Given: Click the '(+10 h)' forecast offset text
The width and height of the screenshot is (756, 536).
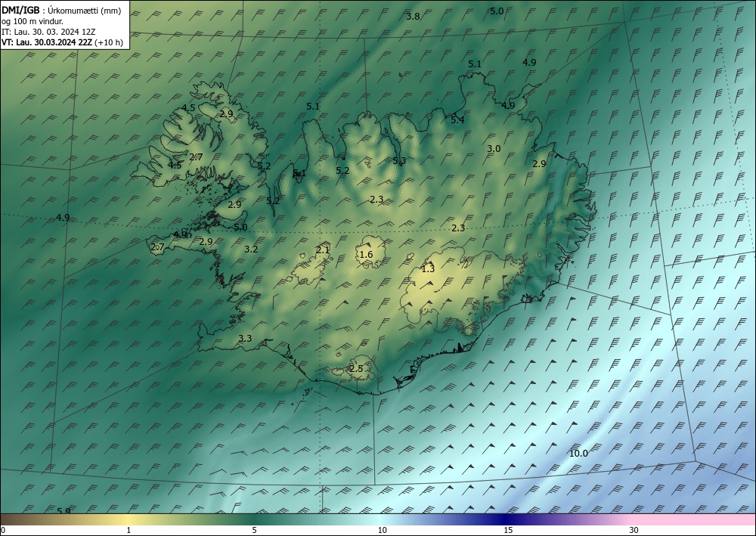Looking at the screenshot, I should coord(109,42).
